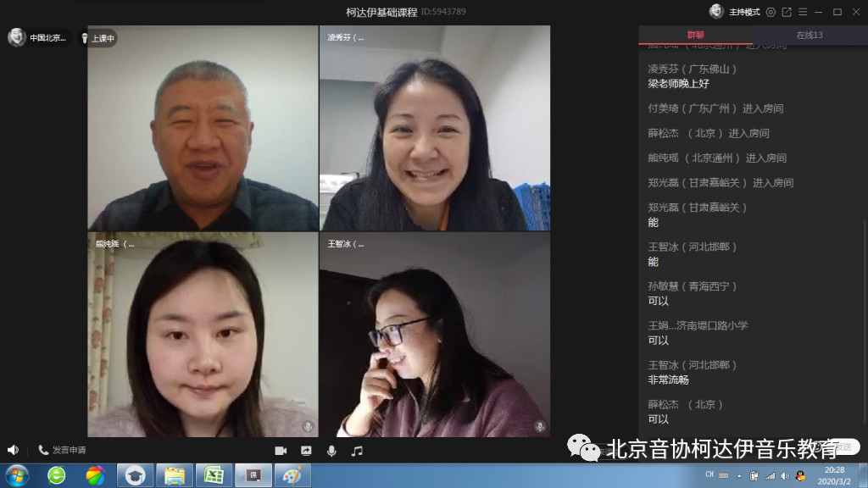
Task: Click the message 非常流畅
Action: pos(668,380)
